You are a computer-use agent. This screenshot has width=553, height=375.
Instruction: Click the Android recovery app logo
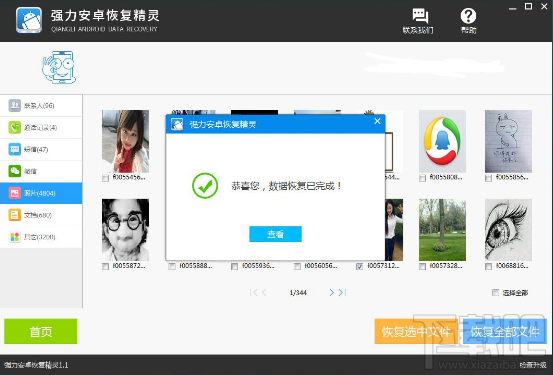pyautogui.click(x=29, y=20)
